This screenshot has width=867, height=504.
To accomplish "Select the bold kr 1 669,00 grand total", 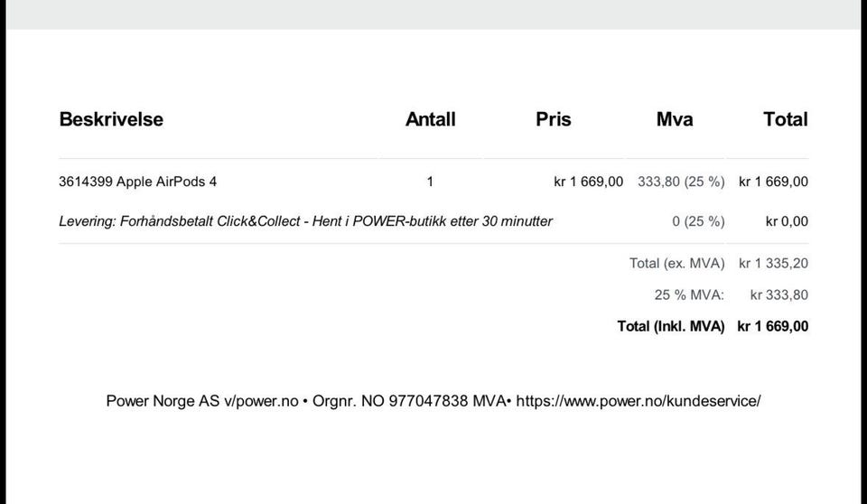I will (772, 327).
